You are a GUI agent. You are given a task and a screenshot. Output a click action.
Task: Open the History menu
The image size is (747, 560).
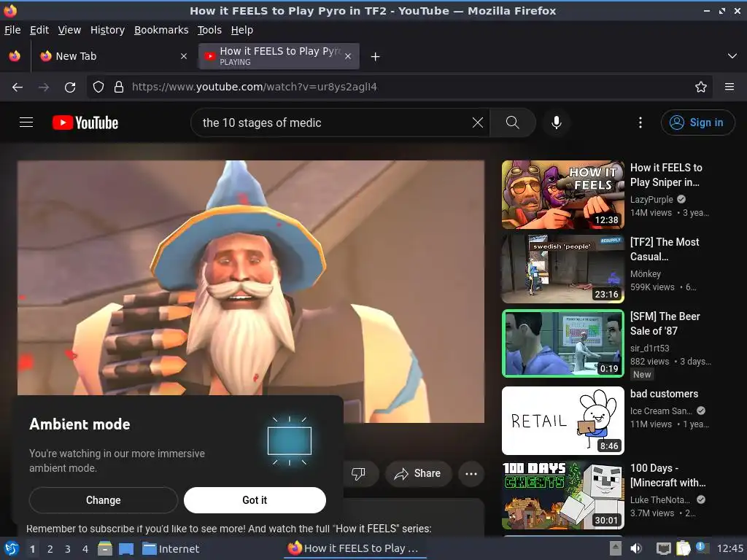pyautogui.click(x=108, y=30)
